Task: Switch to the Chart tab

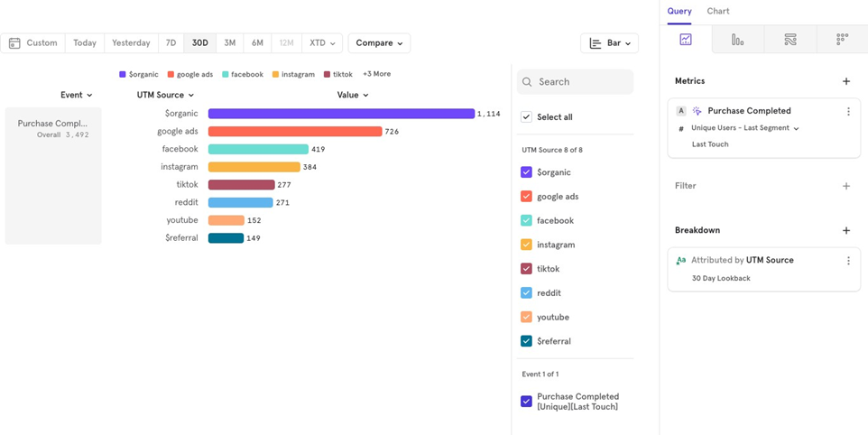Action: (718, 12)
